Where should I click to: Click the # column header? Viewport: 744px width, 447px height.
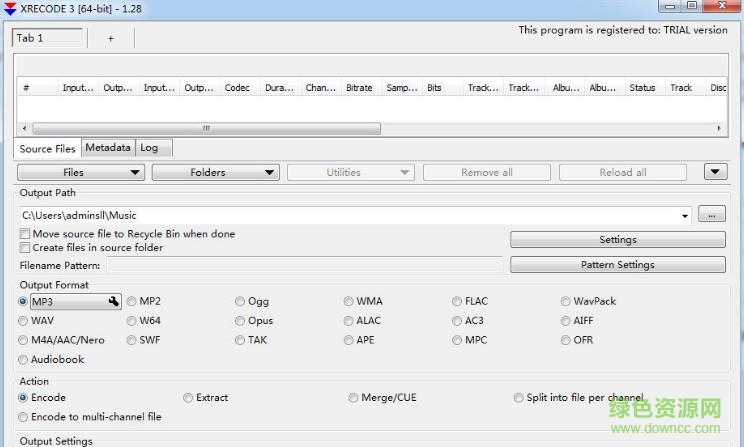[x=37, y=88]
